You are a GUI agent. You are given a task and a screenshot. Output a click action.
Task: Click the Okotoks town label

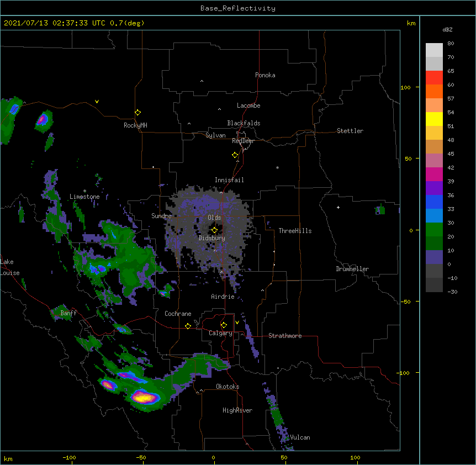coord(228,387)
